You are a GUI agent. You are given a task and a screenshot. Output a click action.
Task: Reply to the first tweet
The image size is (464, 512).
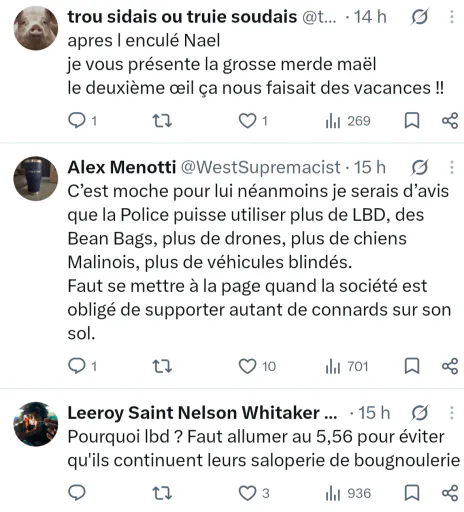tap(77, 120)
